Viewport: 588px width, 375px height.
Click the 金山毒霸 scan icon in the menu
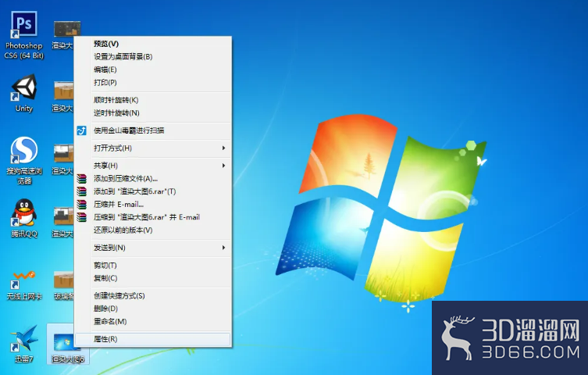[81, 130]
